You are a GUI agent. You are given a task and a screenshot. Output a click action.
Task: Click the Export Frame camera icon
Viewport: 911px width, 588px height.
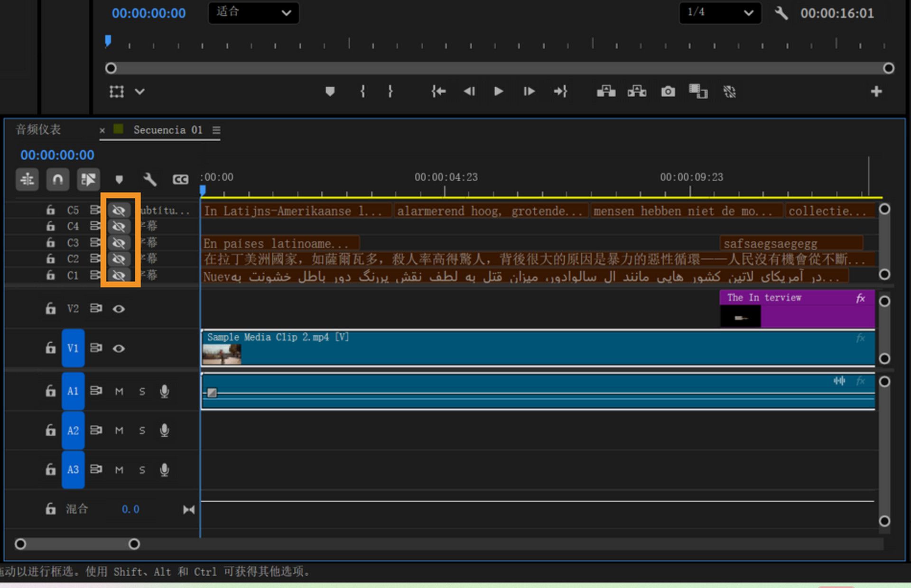point(668,91)
